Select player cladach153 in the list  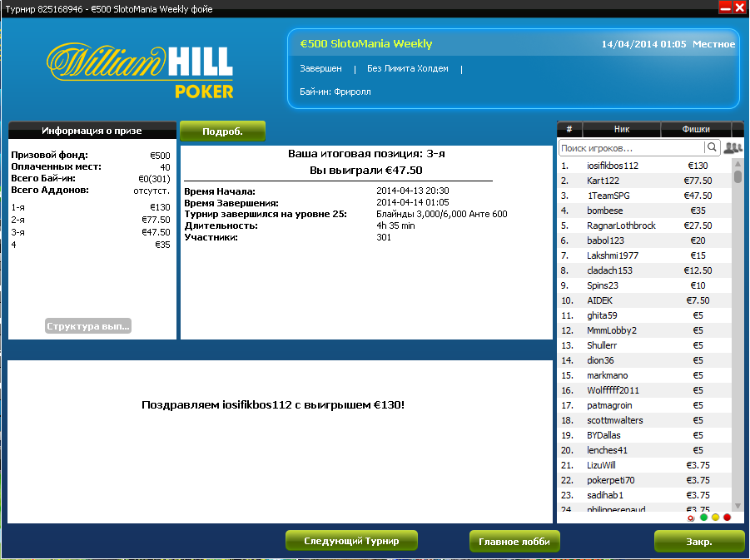point(645,270)
